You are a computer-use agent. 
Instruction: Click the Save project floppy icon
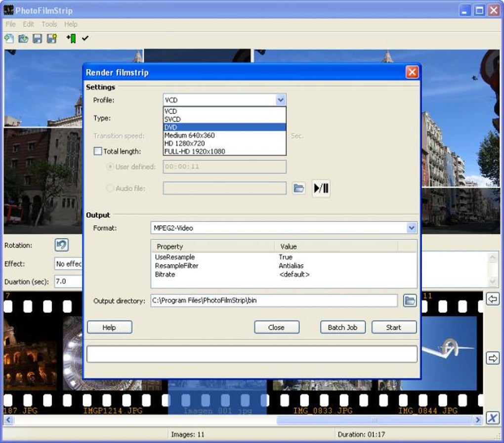[37, 39]
